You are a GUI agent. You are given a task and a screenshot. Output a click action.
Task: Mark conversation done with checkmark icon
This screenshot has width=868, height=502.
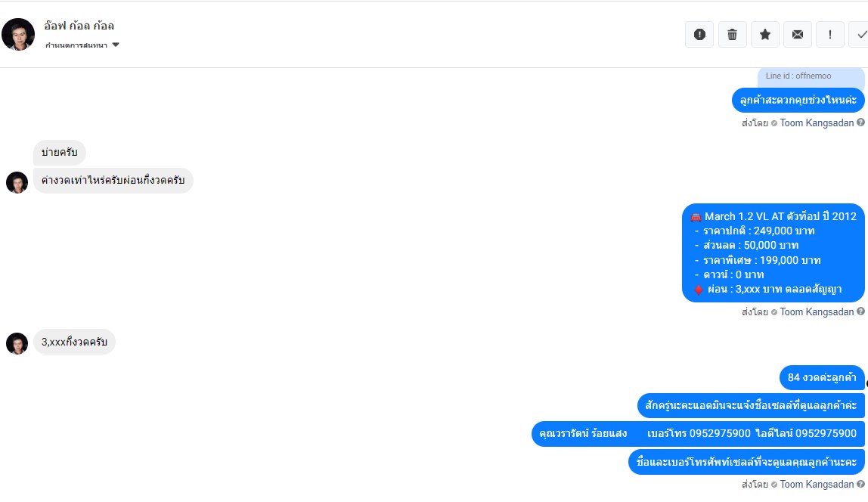coord(860,34)
